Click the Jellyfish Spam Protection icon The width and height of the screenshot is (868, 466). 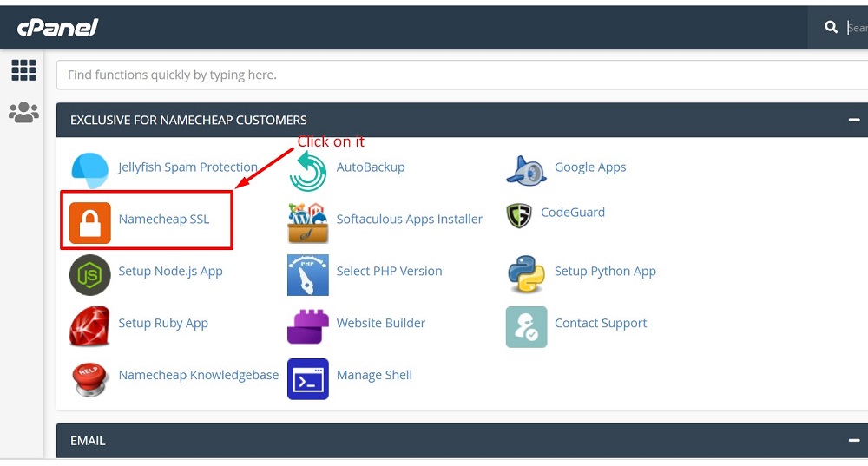89,171
